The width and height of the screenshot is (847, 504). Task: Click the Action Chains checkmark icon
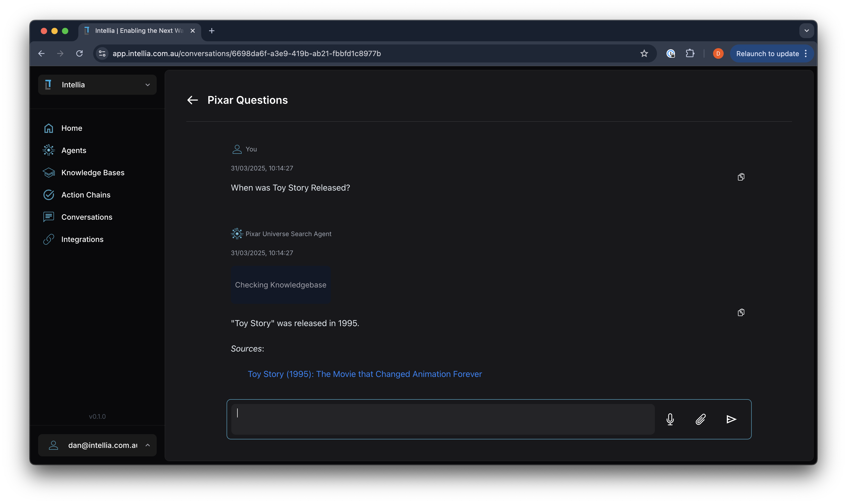point(48,195)
